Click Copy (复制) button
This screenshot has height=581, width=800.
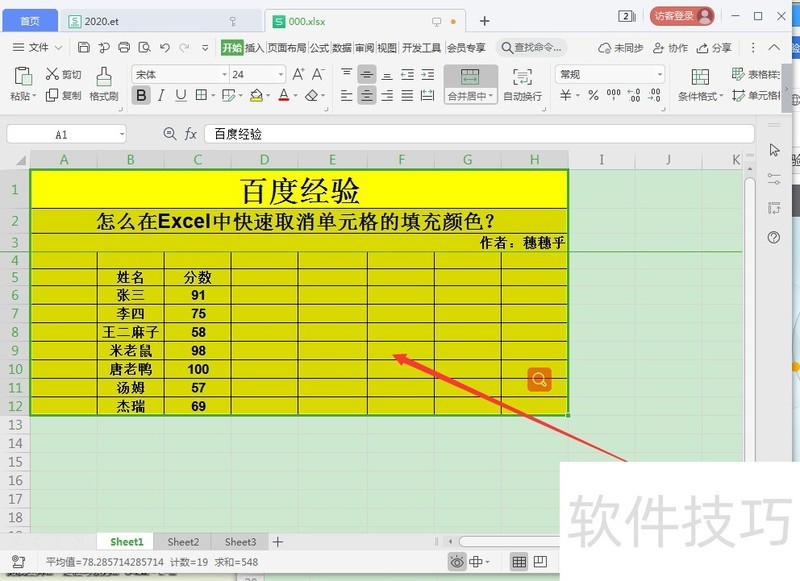pos(63,95)
